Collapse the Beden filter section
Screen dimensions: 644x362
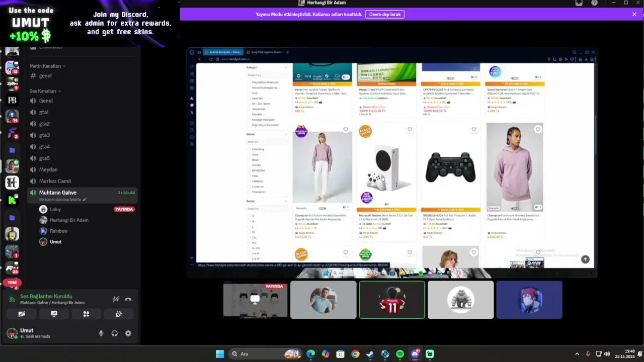(x=286, y=201)
